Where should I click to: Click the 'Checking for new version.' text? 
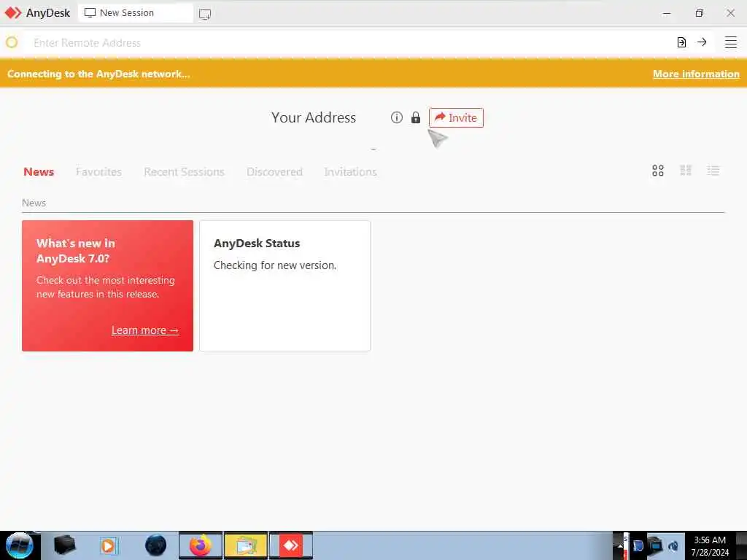[x=275, y=265]
